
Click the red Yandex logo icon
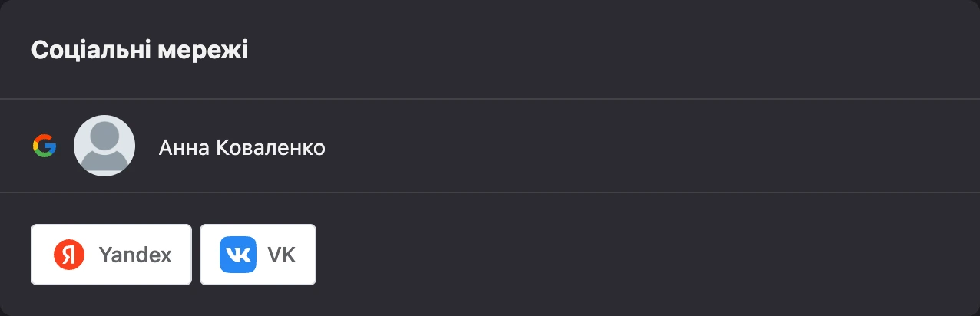(x=69, y=255)
